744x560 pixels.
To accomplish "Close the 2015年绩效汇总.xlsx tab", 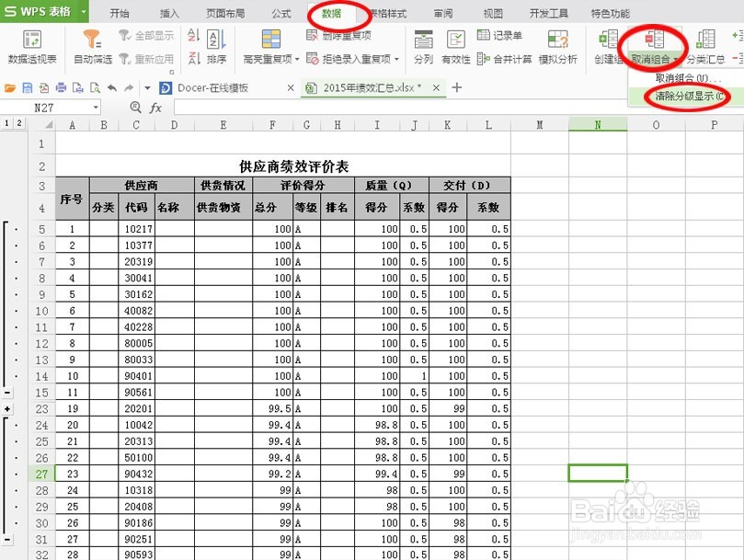I will [x=436, y=88].
